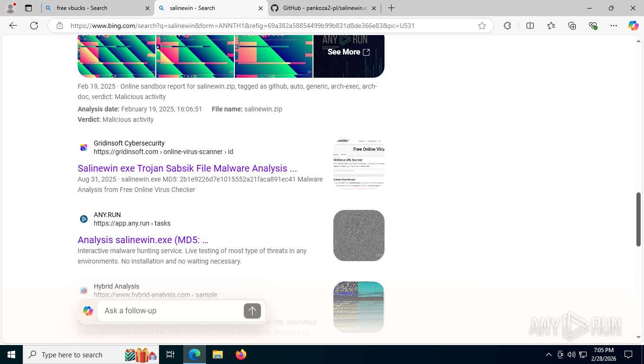644x364 pixels.
Task: Click the 'Type here to search' taskbar box
Action: tap(91, 355)
